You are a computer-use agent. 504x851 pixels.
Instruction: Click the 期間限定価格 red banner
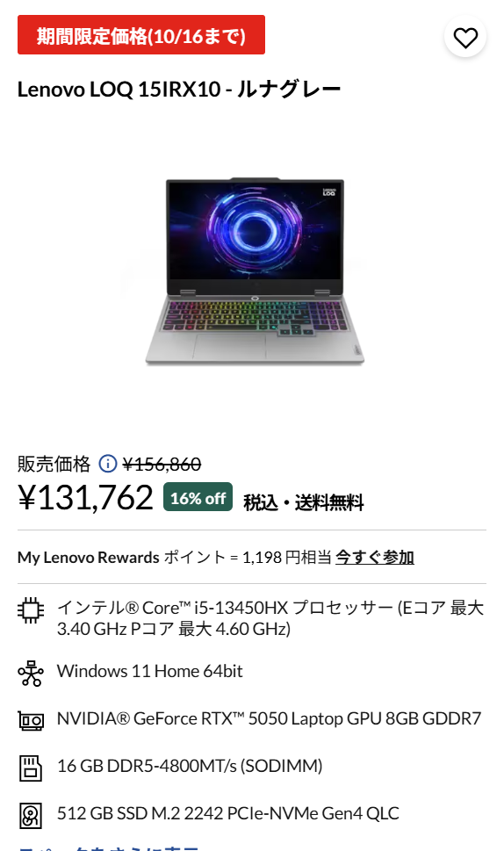141,35
